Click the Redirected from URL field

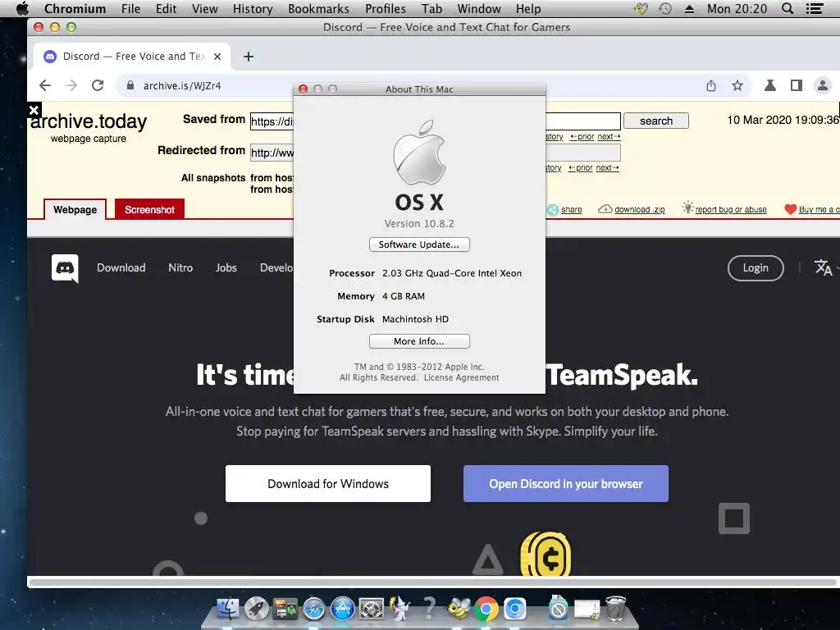[436, 153]
